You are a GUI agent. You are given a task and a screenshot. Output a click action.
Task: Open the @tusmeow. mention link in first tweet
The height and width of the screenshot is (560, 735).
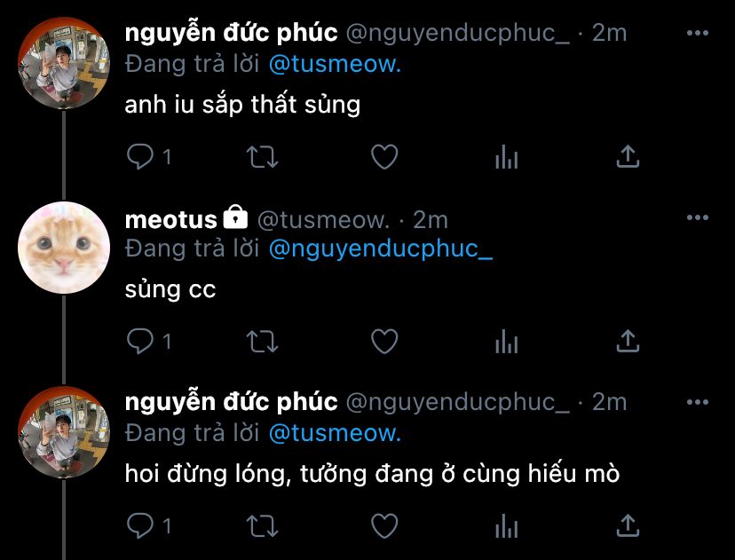[335, 64]
